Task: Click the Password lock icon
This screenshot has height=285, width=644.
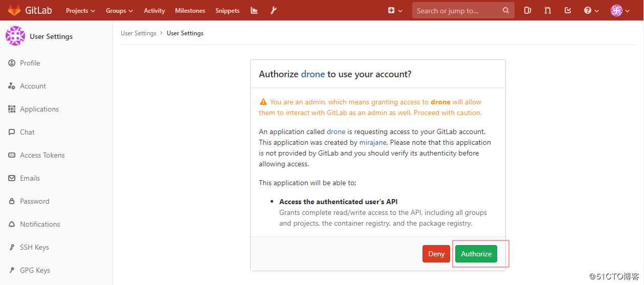Action: (12, 201)
